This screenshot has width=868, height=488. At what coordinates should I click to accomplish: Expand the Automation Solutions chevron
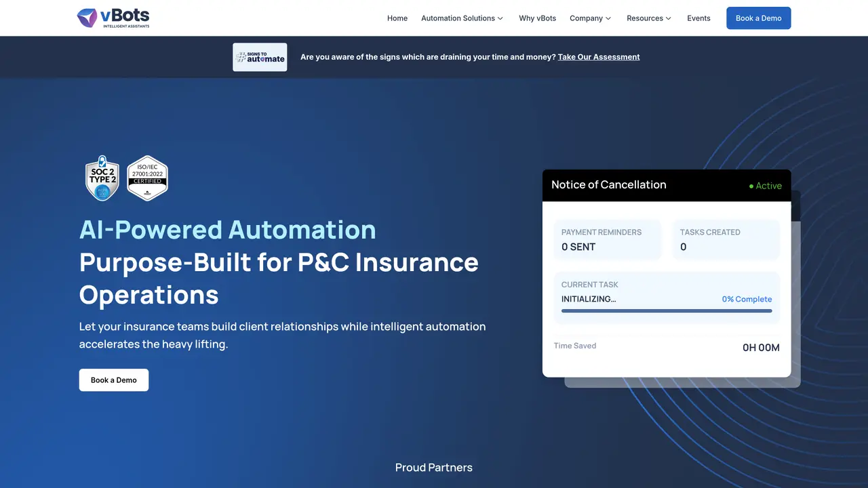[x=500, y=18]
